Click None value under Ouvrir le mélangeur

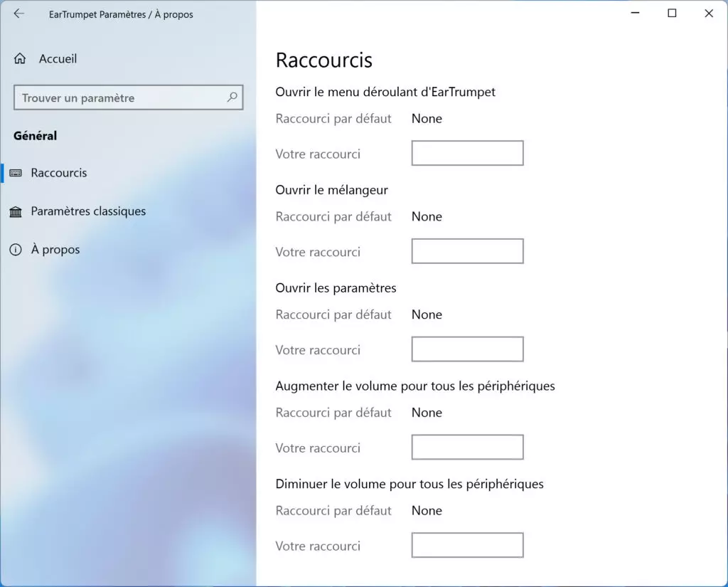(427, 216)
